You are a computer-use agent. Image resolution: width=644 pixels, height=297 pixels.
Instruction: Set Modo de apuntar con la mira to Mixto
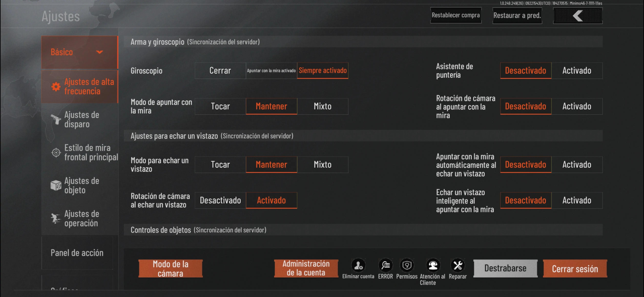pos(323,106)
